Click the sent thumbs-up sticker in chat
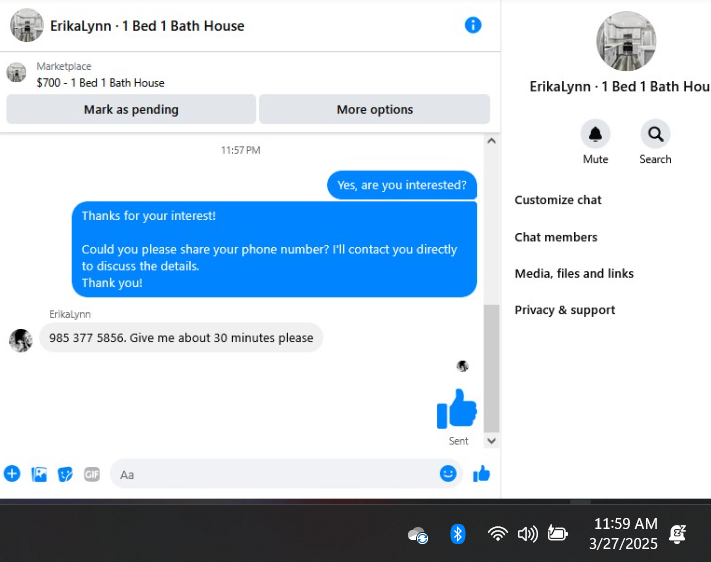This screenshot has width=711, height=562. pyautogui.click(x=457, y=409)
